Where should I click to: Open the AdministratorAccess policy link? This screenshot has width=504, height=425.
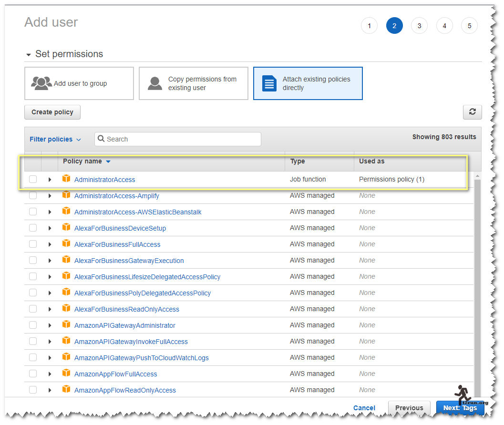[104, 180]
